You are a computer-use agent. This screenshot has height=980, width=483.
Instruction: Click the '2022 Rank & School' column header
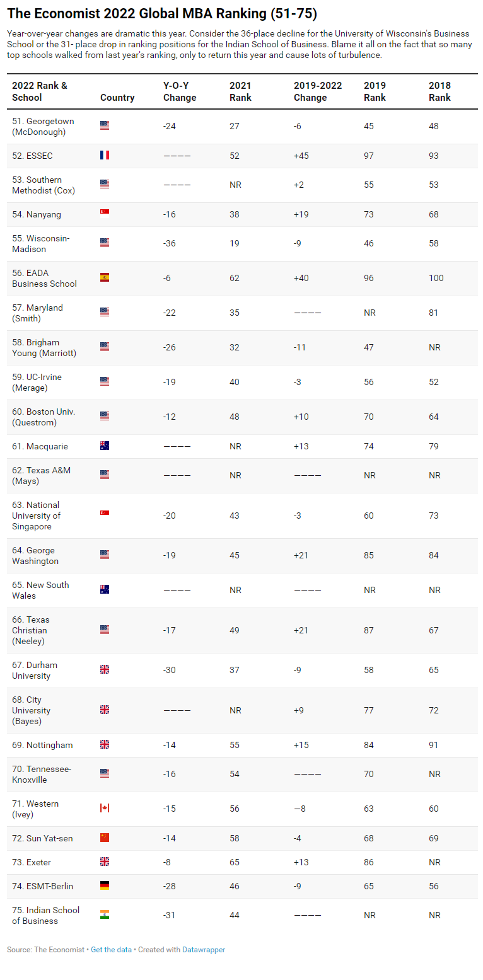pos(40,91)
